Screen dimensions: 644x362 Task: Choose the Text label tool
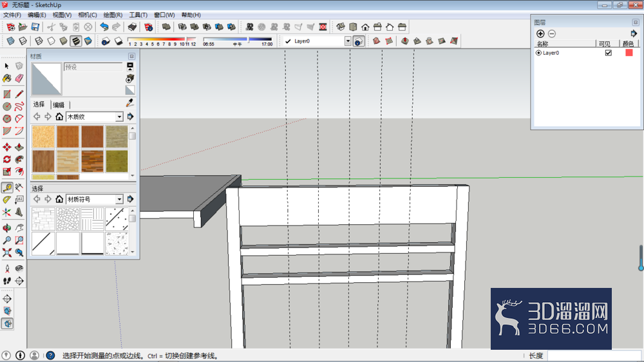click(x=19, y=200)
